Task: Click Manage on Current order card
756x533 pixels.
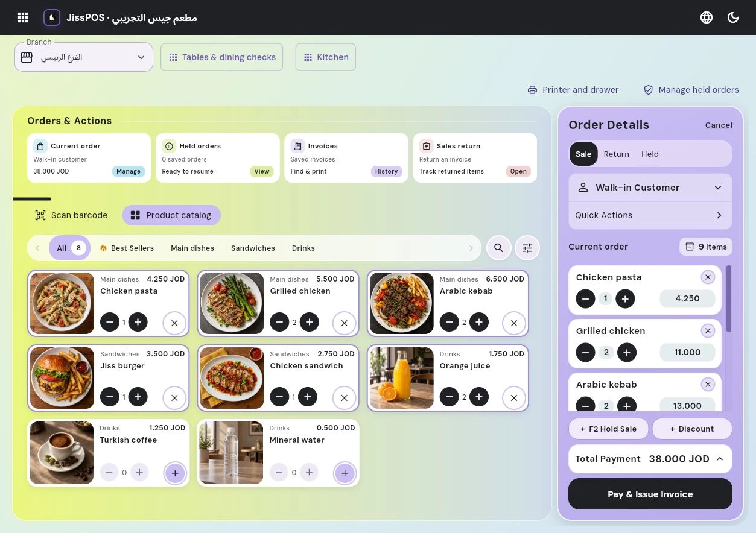Action: [129, 171]
